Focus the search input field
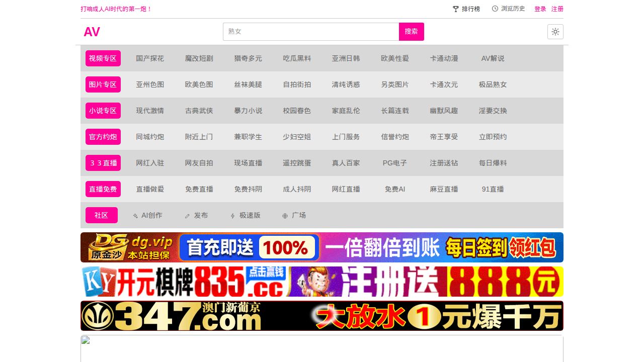This screenshot has width=644, height=362. click(311, 32)
